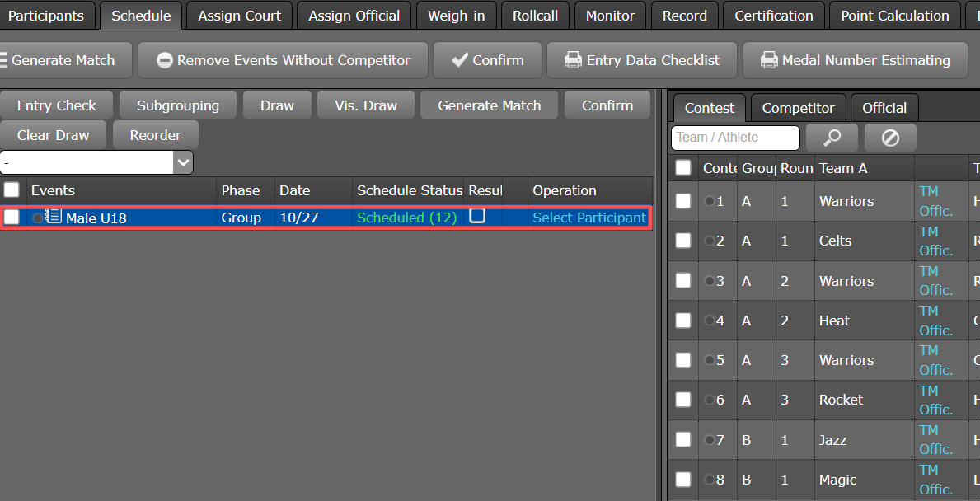
Task: Toggle select-all checkbox in contest table header
Action: click(x=683, y=168)
